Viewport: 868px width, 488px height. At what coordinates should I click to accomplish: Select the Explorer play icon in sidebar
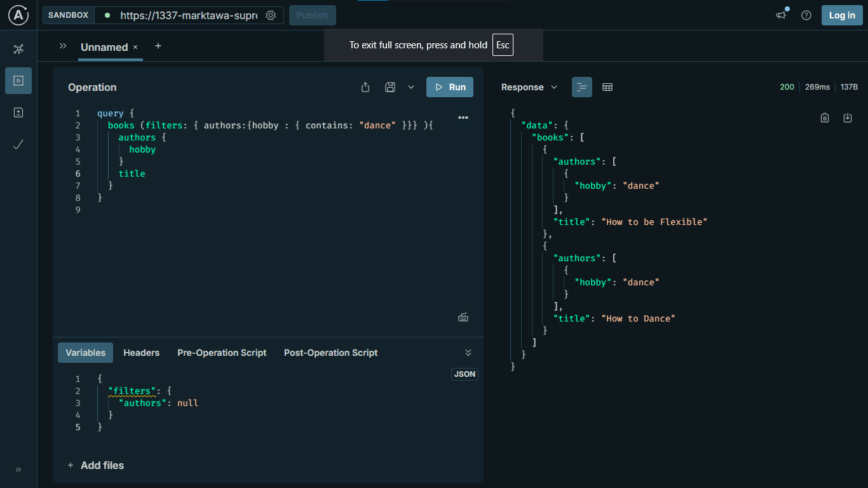click(18, 81)
